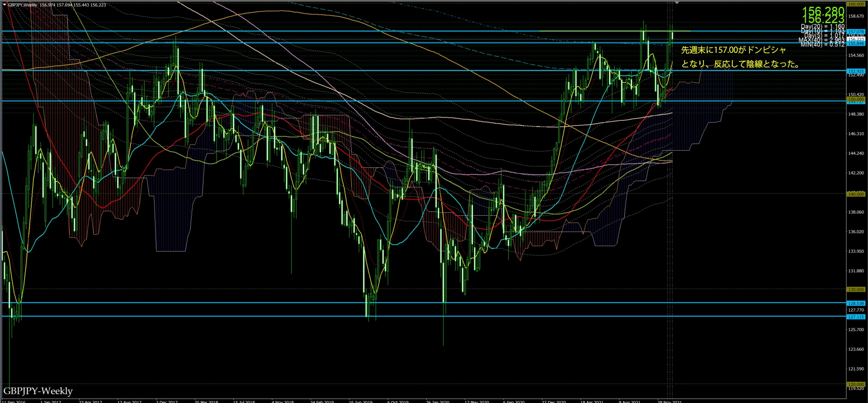Click the 17 May 2020 time axis label
The height and width of the screenshot is (403, 868).
[x=477, y=401]
